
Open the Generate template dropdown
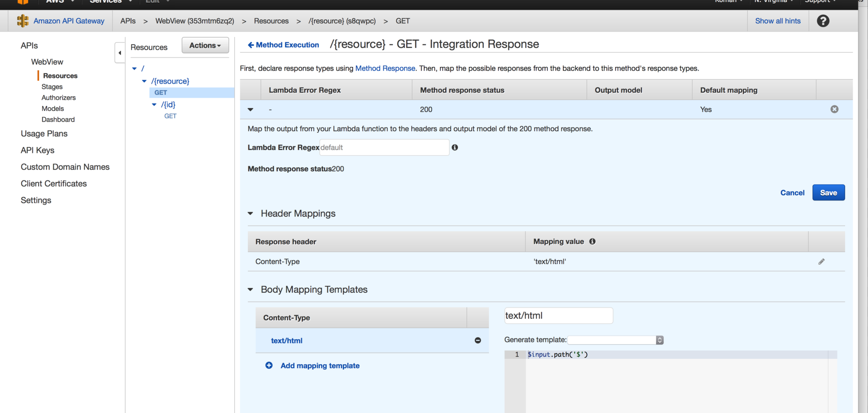click(x=615, y=340)
